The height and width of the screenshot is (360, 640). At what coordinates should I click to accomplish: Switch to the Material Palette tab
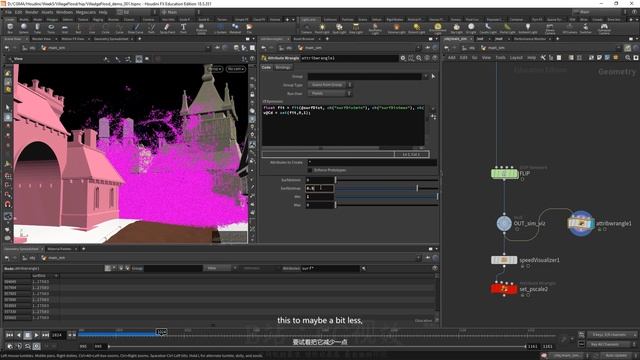point(59,249)
